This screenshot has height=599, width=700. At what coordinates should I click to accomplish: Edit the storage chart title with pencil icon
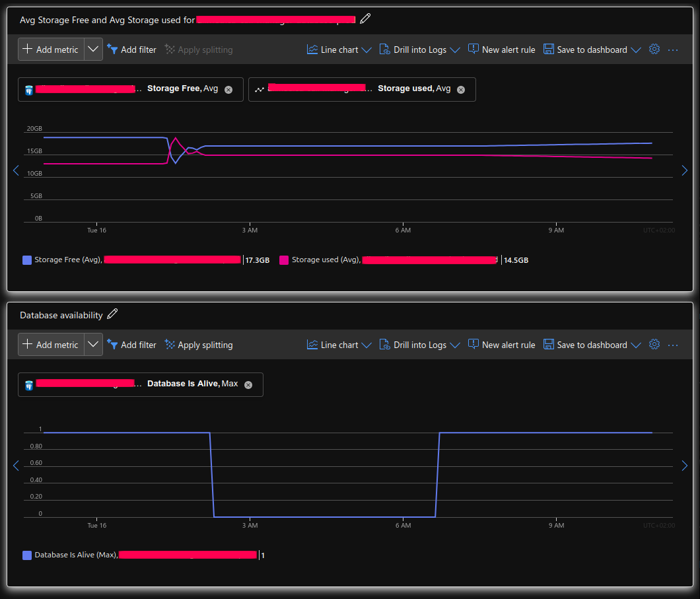365,18
